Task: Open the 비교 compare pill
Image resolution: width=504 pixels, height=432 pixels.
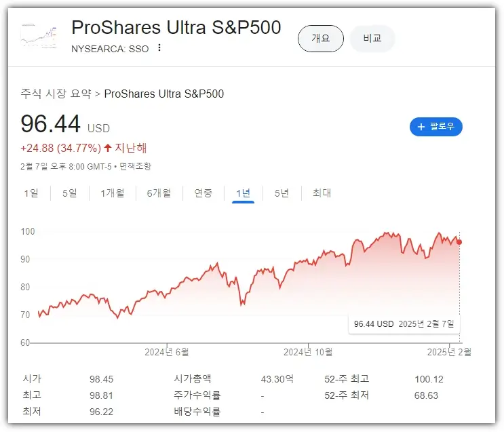Action: pos(372,39)
